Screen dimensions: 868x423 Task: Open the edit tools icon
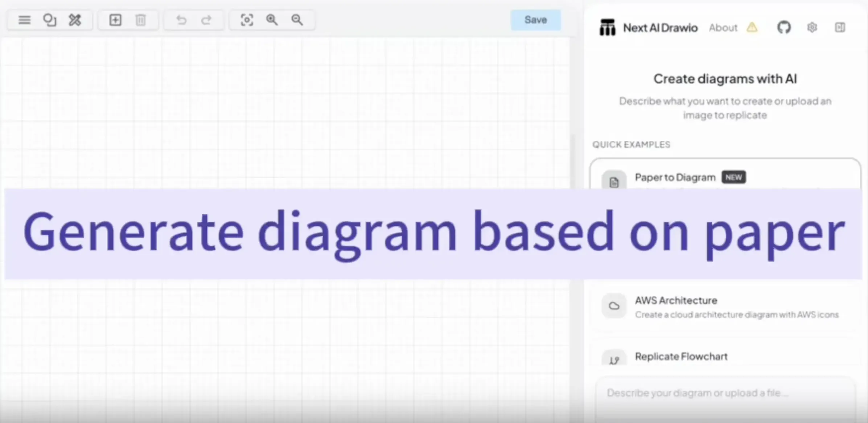point(75,20)
